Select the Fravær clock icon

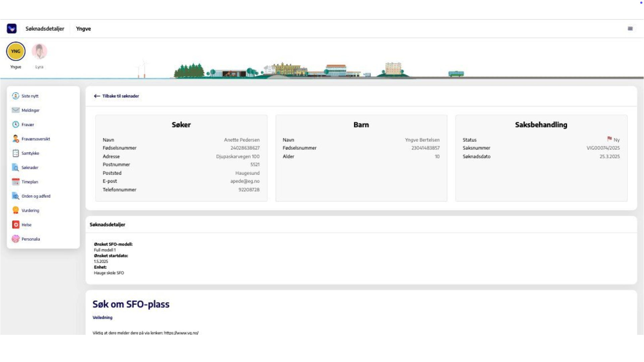coord(15,124)
